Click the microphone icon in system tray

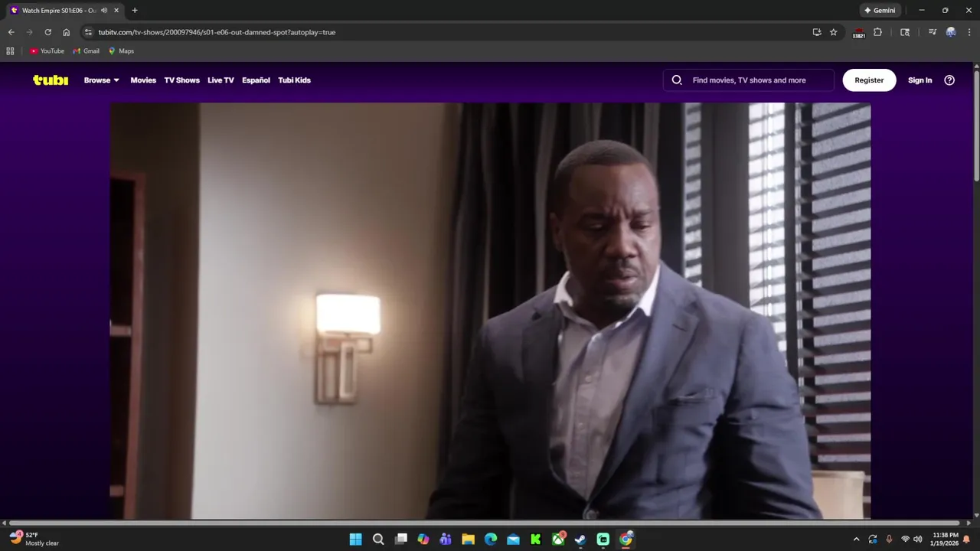click(x=889, y=540)
